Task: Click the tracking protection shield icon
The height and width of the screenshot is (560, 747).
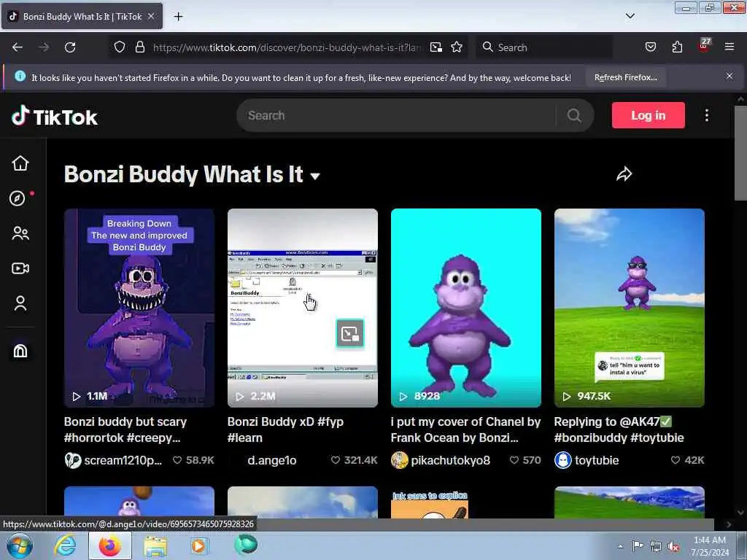Action: click(120, 47)
